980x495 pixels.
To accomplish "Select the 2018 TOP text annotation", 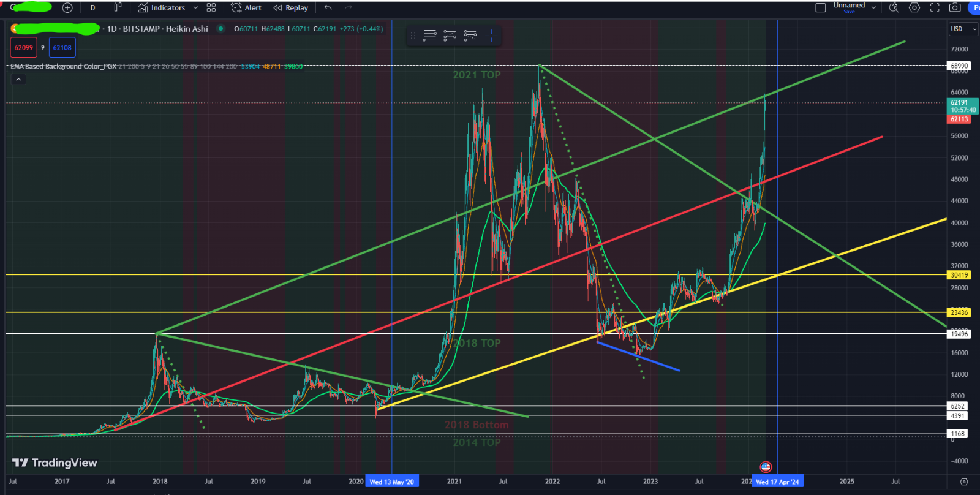I will click(x=477, y=343).
